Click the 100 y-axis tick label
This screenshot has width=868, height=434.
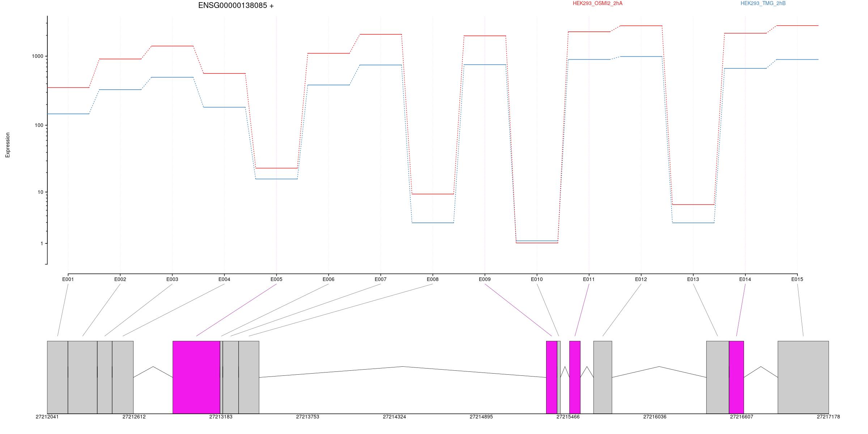pyautogui.click(x=39, y=125)
